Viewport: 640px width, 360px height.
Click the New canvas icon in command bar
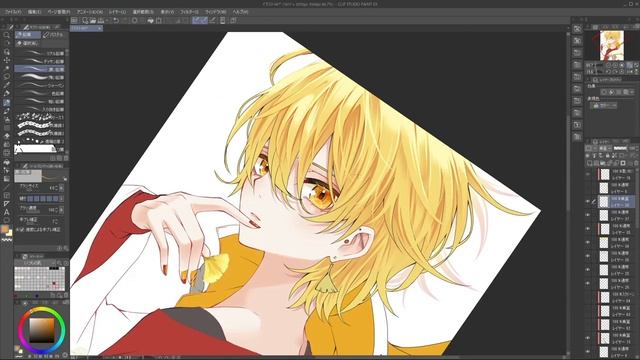[85, 20]
